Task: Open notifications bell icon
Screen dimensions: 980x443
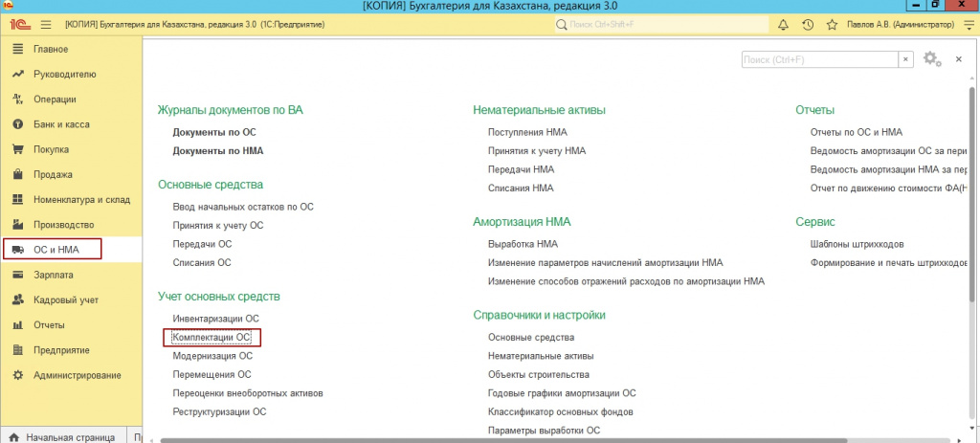Action: tap(783, 25)
